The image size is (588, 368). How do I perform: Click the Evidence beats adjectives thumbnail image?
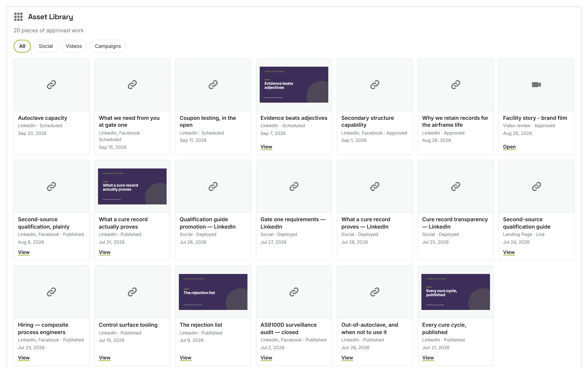(x=294, y=85)
